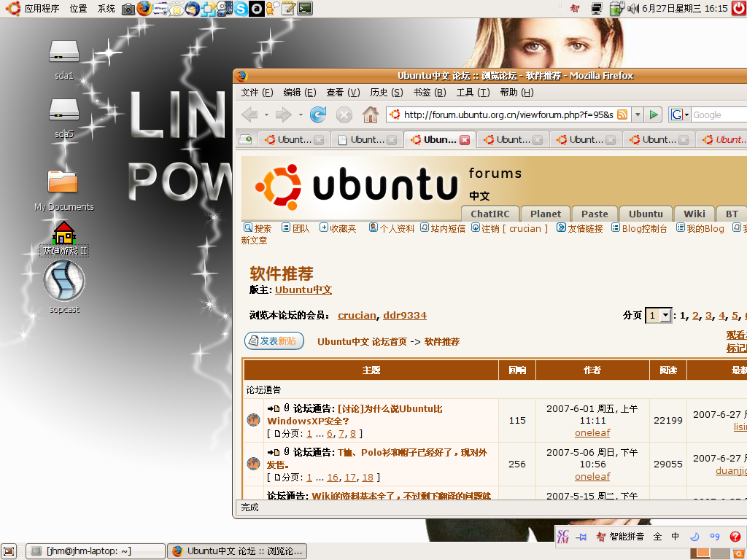Expand the address bar URL history dropdown

pos(638,114)
